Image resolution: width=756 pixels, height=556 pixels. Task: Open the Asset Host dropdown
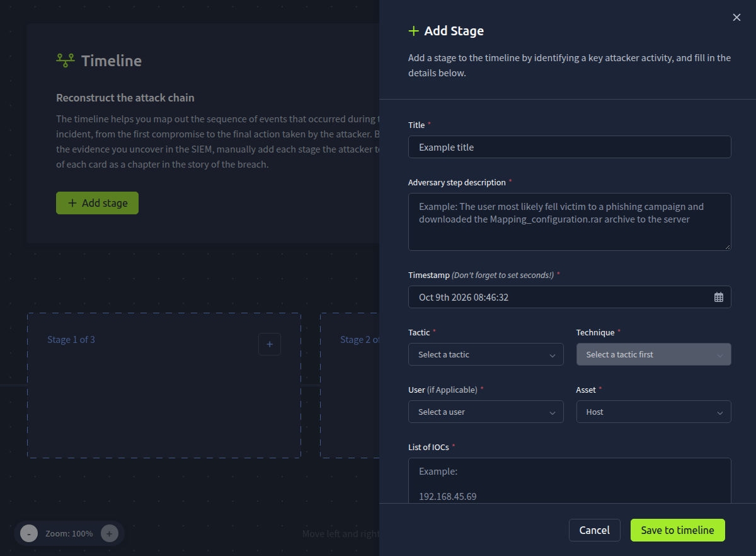[653, 412]
